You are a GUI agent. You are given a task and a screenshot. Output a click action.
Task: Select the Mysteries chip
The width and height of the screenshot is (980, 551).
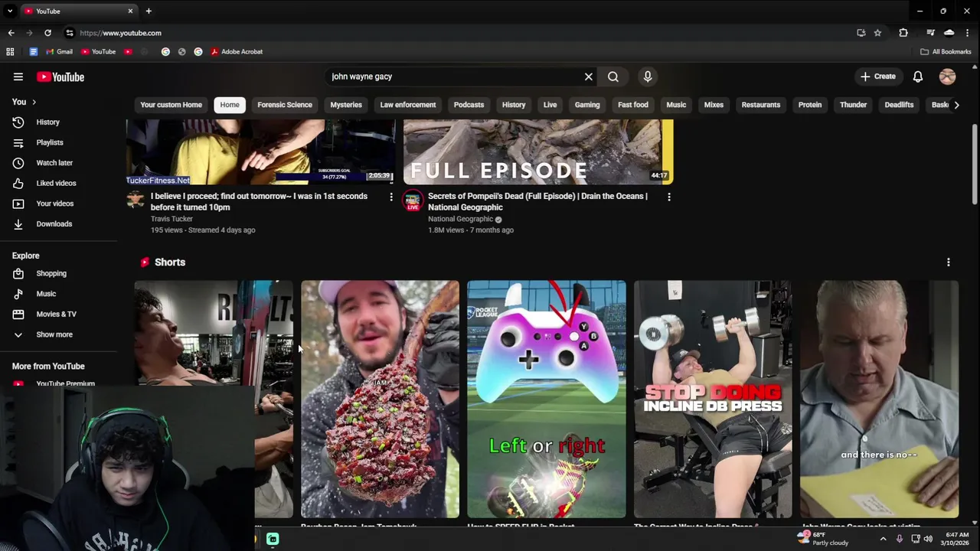click(x=346, y=105)
